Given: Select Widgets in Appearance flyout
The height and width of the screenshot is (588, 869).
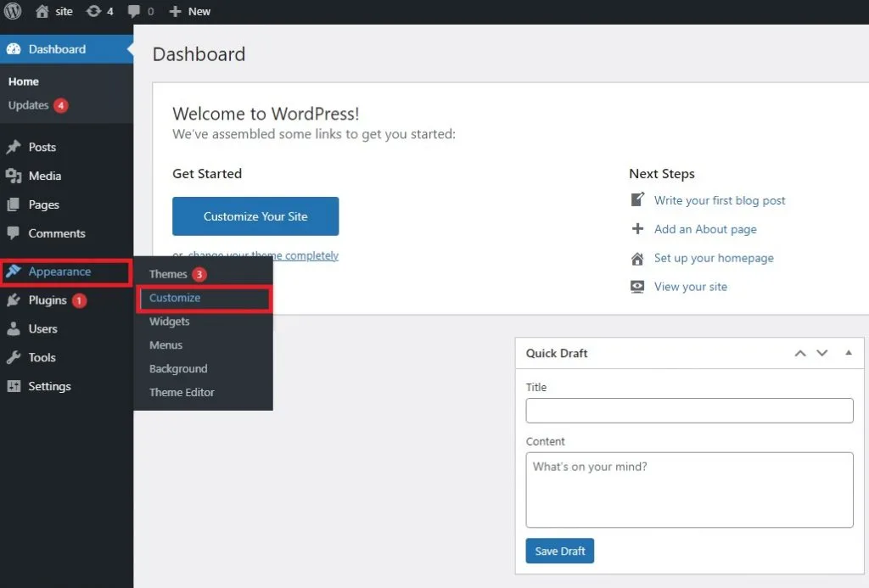Looking at the screenshot, I should pyautogui.click(x=169, y=322).
